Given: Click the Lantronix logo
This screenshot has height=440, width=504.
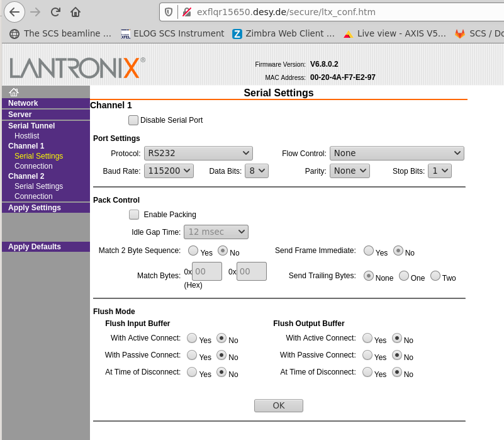Looking at the screenshot, I should (77, 68).
